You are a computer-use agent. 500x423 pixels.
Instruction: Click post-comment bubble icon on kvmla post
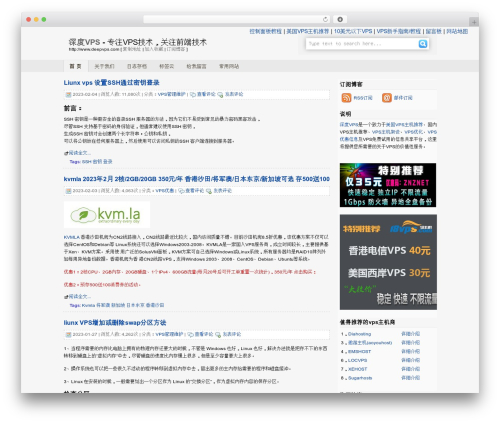click(209, 191)
